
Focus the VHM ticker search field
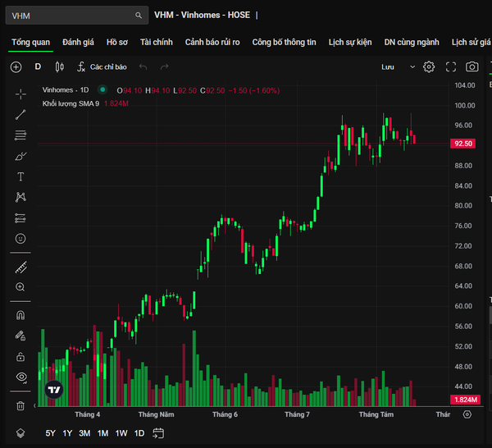tap(77, 16)
